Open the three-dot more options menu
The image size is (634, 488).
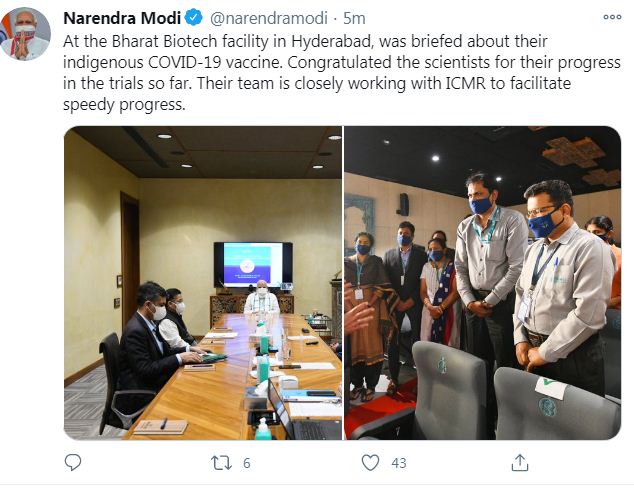[612, 17]
